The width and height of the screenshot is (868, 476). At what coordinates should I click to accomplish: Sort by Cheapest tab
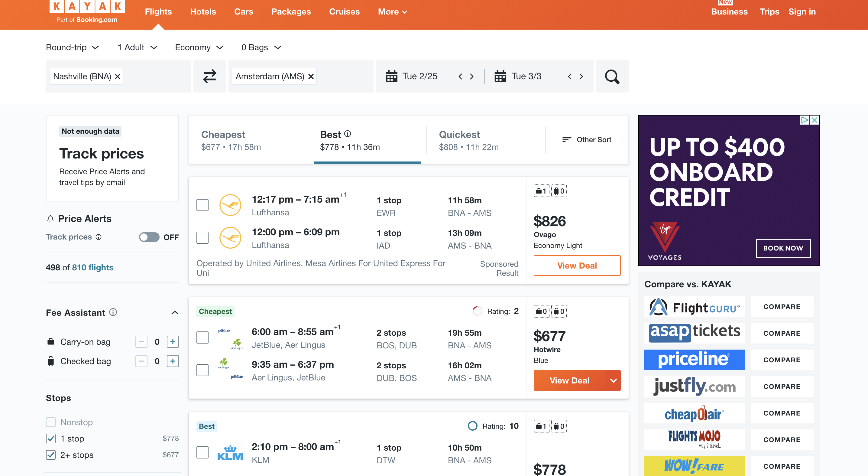coord(248,140)
